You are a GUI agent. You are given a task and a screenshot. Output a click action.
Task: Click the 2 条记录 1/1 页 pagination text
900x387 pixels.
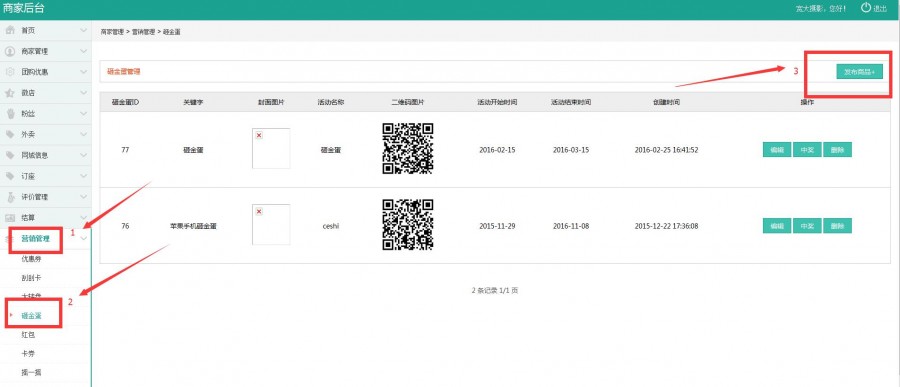[495, 291]
